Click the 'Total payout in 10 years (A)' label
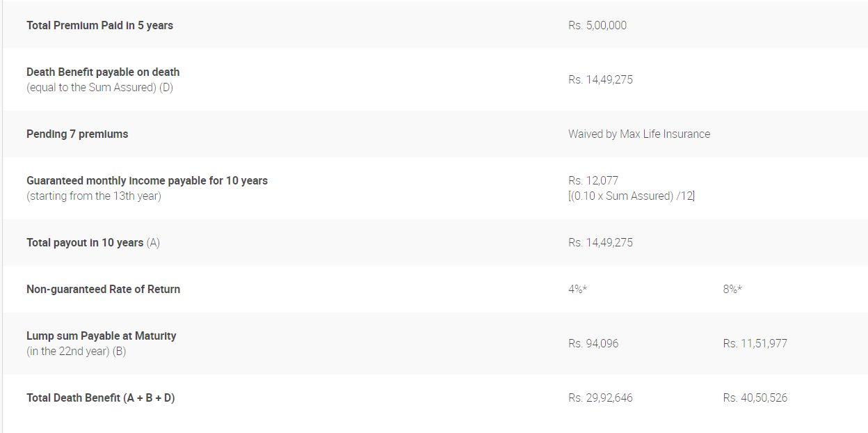Image resolution: width=868 pixels, height=433 pixels. (x=93, y=242)
